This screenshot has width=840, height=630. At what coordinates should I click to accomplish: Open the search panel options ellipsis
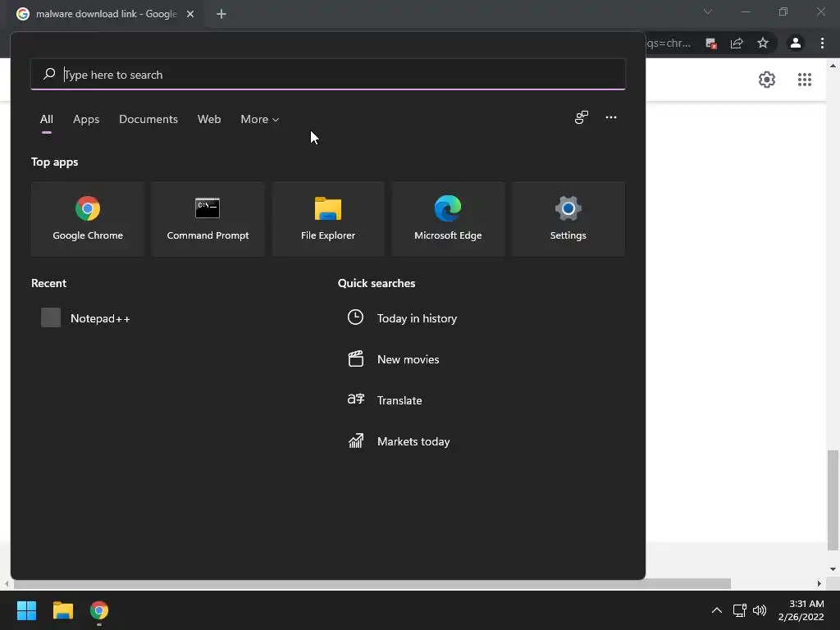[610, 117]
